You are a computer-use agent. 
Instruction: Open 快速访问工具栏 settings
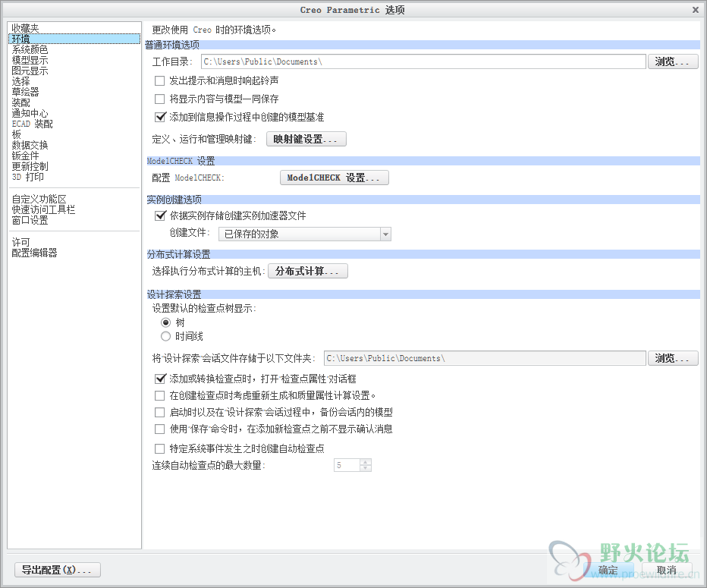[x=43, y=209]
